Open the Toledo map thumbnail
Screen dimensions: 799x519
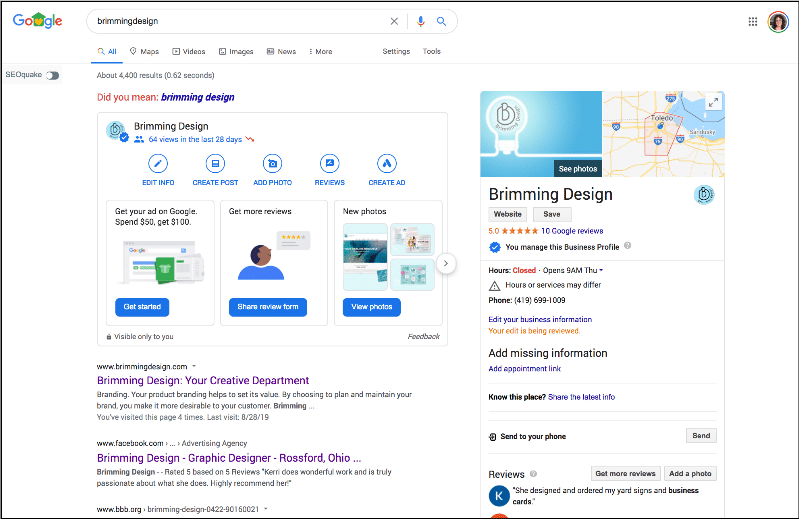(x=663, y=134)
